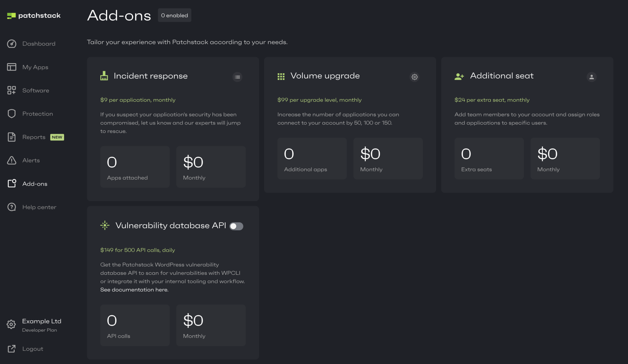The height and width of the screenshot is (364, 628).
Task: Click the Dashboard gauge icon
Action: (12, 44)
